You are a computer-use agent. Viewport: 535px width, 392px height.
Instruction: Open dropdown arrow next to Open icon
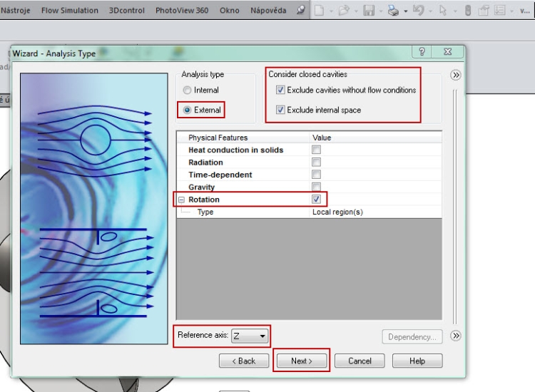pyautogui.click(x=356, y=11)
